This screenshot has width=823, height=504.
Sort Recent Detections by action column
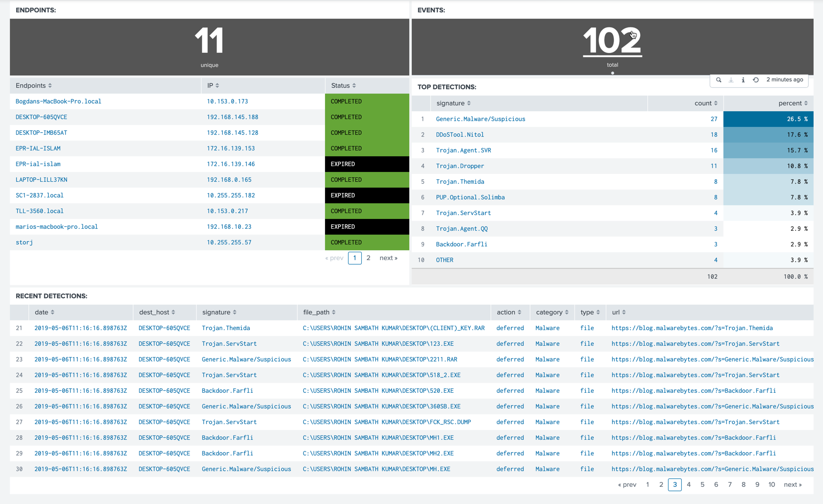click(x=509, y=312)
